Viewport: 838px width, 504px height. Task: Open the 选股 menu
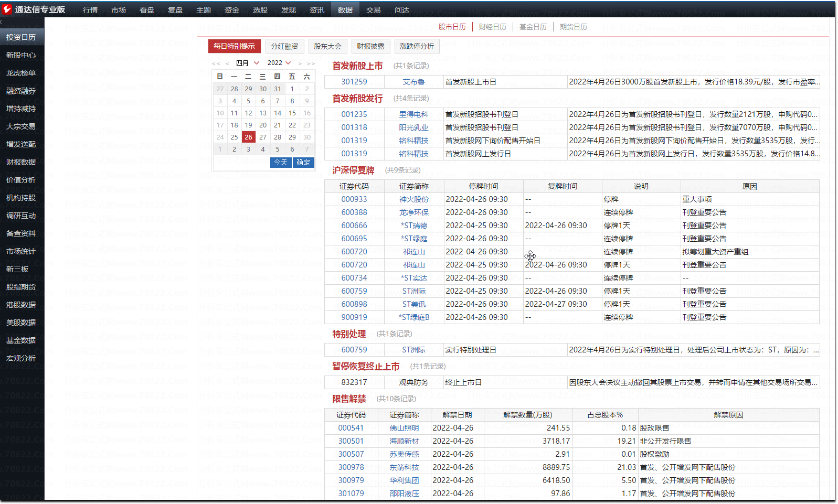point(260,10)
